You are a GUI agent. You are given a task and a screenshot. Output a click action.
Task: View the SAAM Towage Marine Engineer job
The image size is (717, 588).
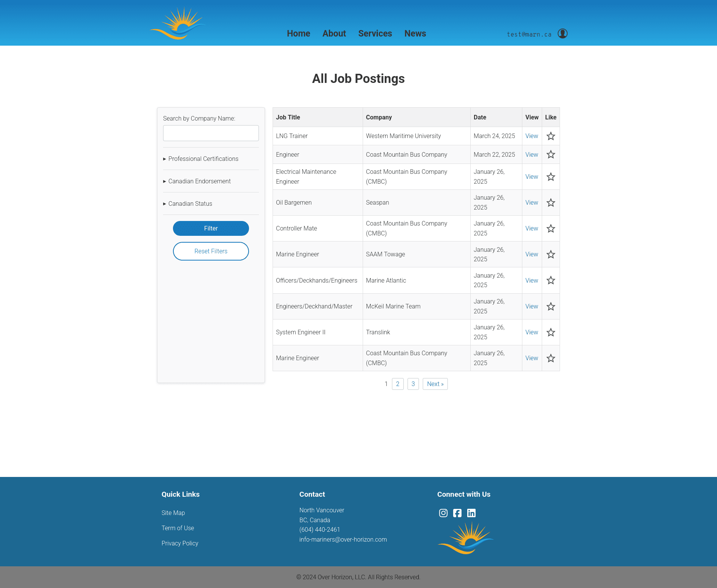tap(531, 254)
